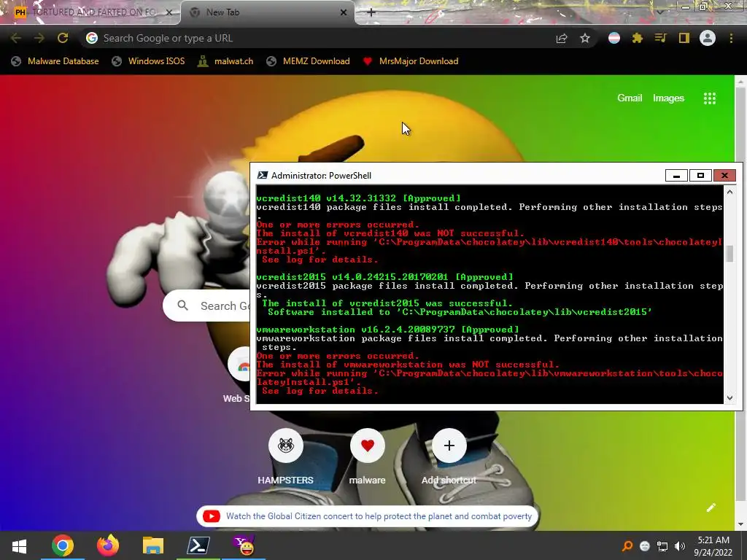The height and width of the screenshot is (560, 747).
Task: Open the Extensions puzzle icon
Action: pos(638,38)
